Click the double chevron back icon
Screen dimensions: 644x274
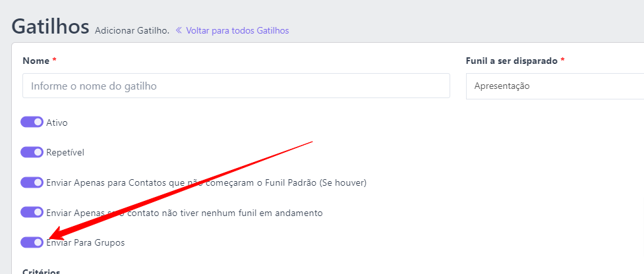(x=179, y=30)
